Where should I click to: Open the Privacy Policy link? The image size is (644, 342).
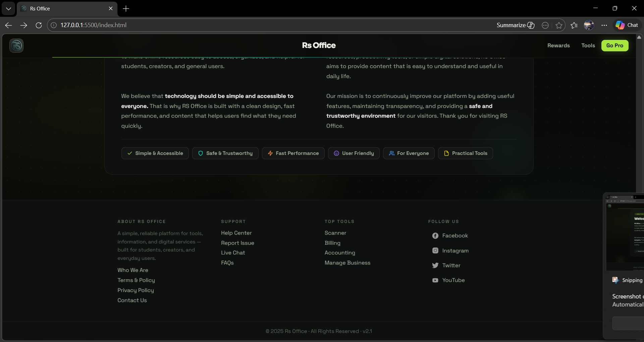pos(136,290)
